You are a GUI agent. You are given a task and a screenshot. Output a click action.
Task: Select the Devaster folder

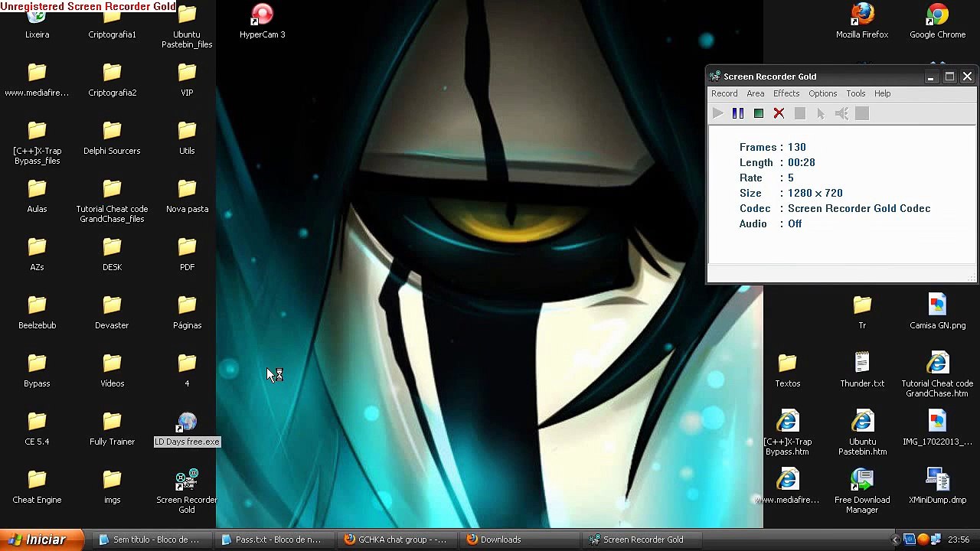click(x=112, y=312)
